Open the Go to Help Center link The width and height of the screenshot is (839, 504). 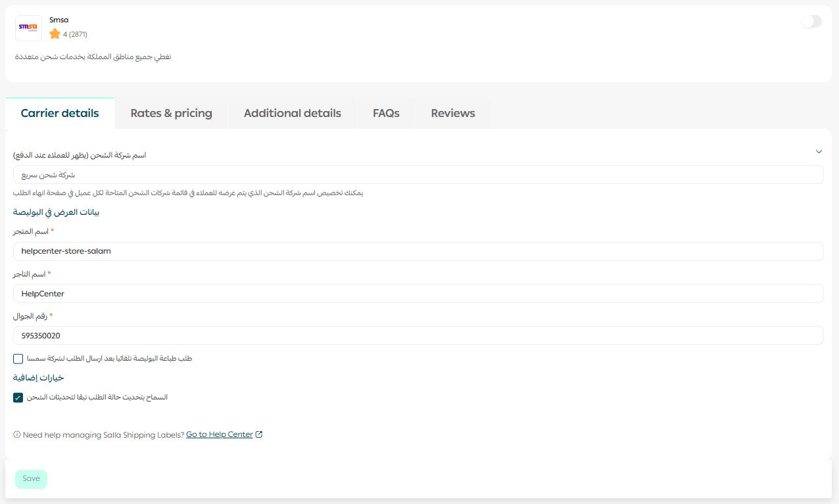pyautogui.click(x=219, y=434)
